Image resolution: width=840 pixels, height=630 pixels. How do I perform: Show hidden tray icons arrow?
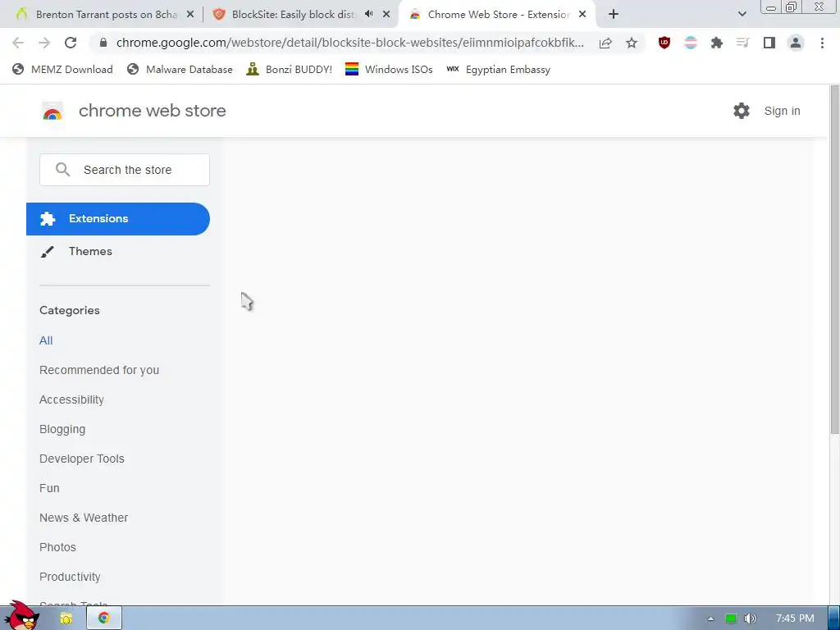[710, 619]
